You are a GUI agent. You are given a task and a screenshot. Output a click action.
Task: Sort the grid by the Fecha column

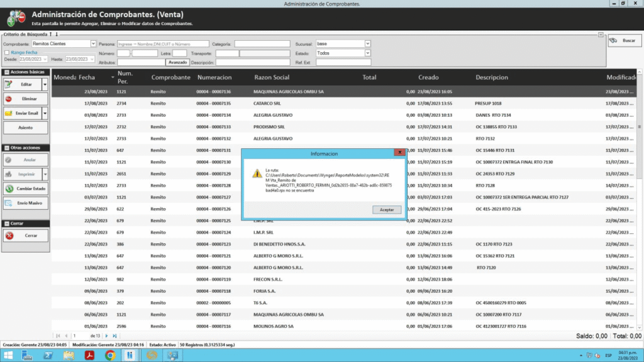click(87, 77)
